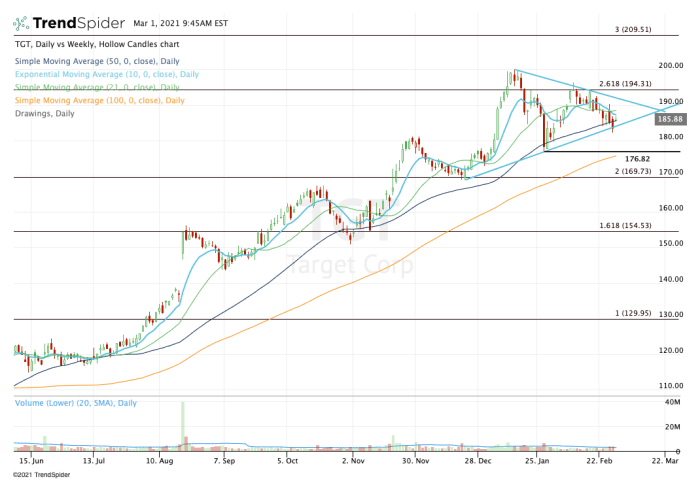Viewport: 700px width, 481px height.
Task: Click the TrendSpider logo icon
Action: 21,21
